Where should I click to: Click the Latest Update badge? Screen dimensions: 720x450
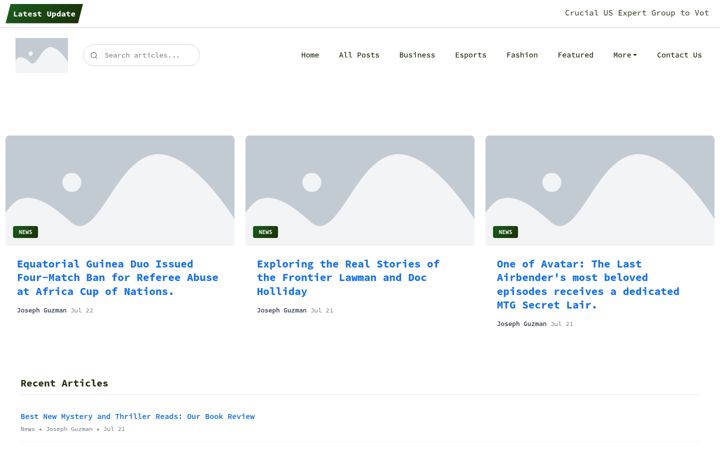44,14
